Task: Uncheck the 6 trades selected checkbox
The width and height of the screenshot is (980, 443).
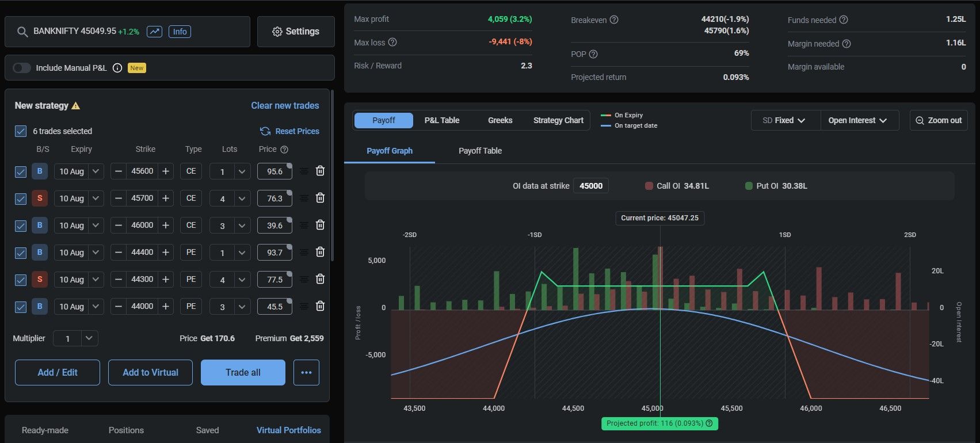Action: pyautogui.click(x=21, y=131)
